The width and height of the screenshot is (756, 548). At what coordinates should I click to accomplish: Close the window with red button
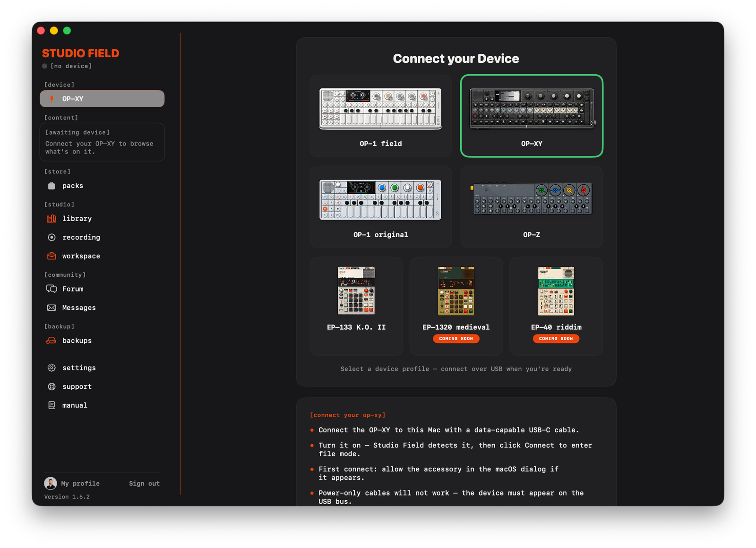(x=41, y=31)
